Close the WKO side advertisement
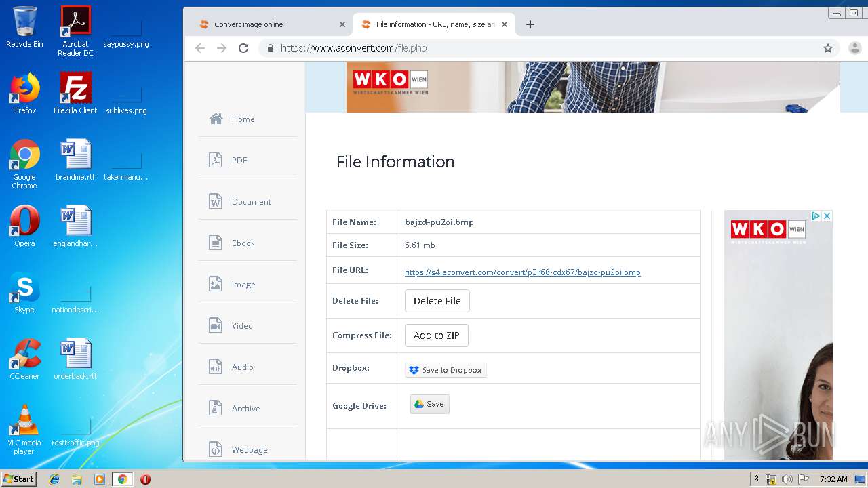The height and width of the screenshot is (488, 868). [x=827, y=216]
